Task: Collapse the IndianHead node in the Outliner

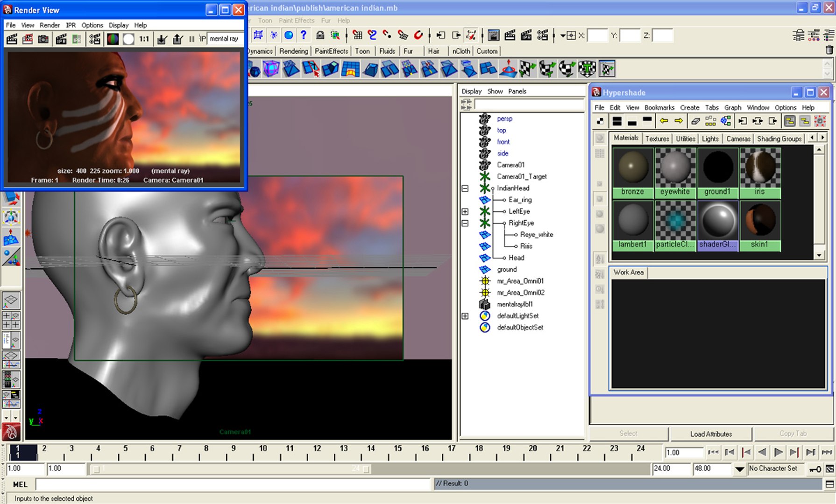Action: pos(465,189)
